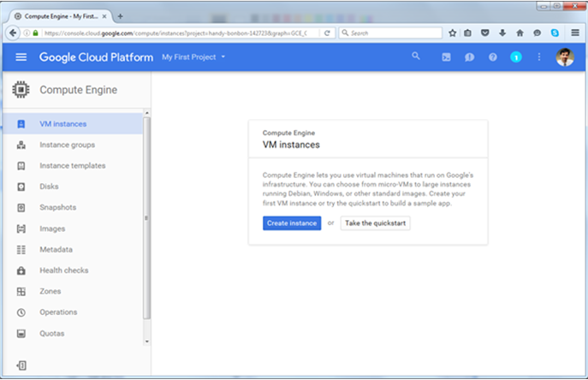Click the user profile avatar
The image size is (588, 380).
click(x=565, y=57)
